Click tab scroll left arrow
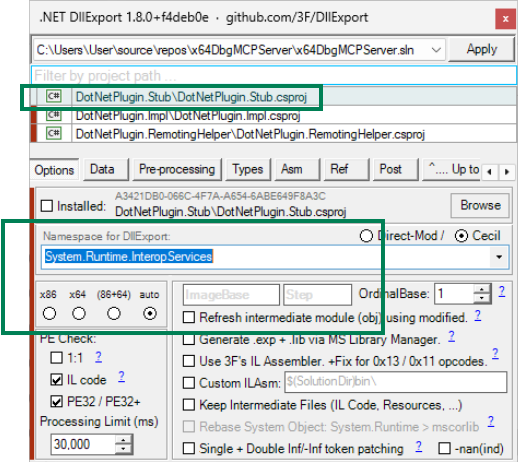Viewport: 518px width, 462px height. tap(490, 172)
